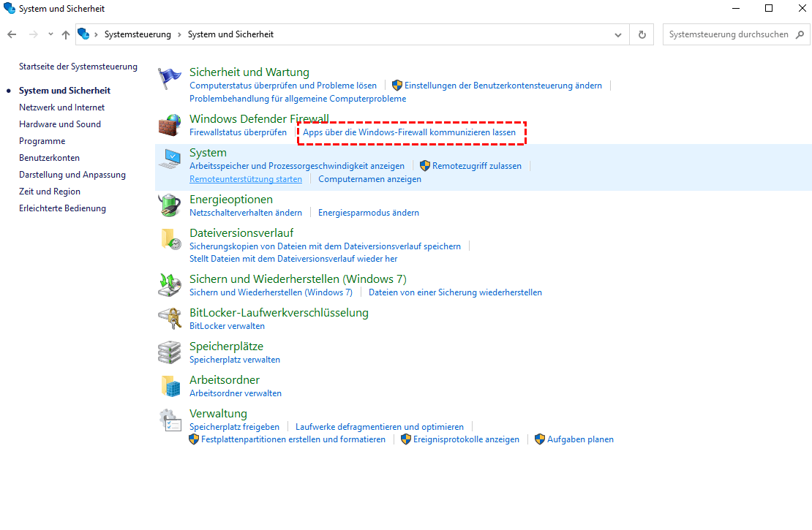
Task: Click Arbeitsordner verwalten link
Action: click(x=236, y=393)
